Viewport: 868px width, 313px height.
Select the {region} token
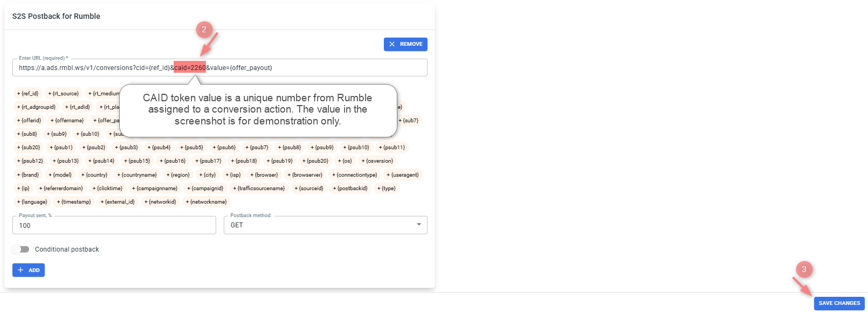[178, 175]
